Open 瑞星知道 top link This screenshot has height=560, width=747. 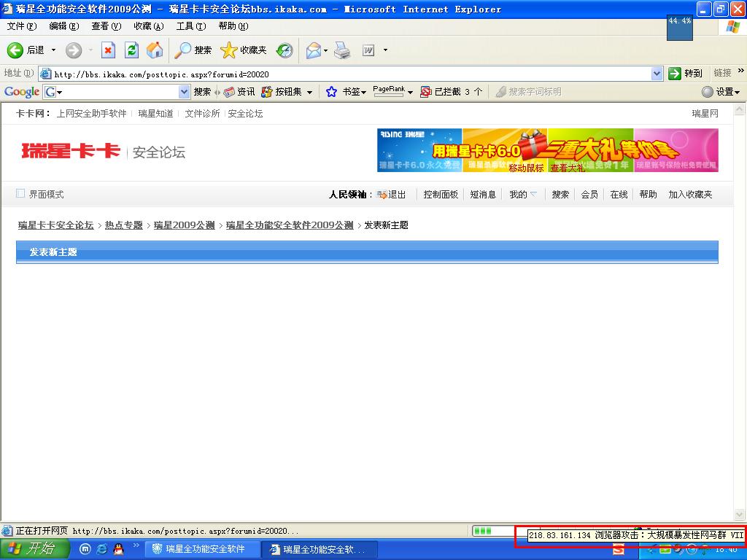156,113
